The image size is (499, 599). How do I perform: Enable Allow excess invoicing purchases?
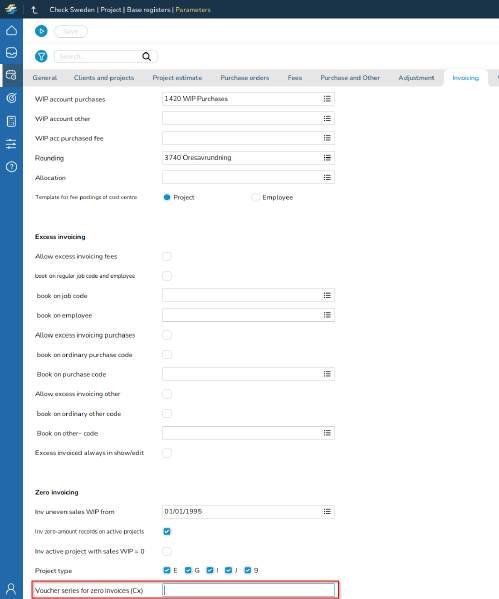167,335
